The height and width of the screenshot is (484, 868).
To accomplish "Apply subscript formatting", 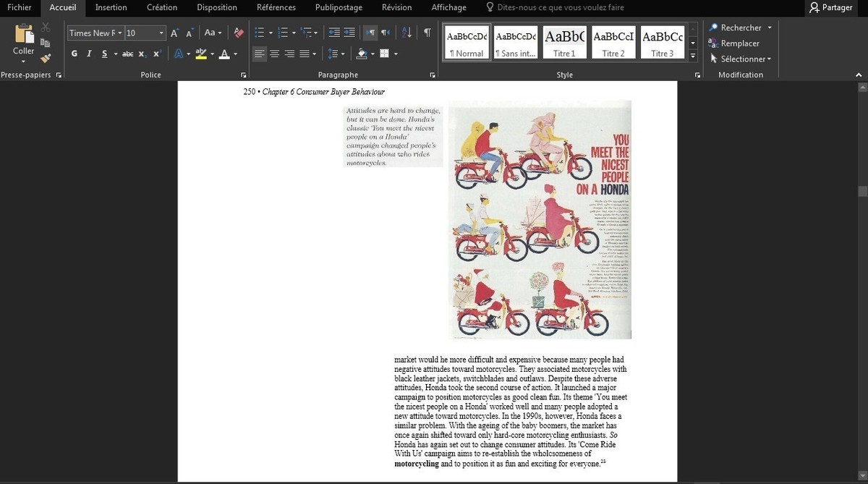I will pos(142,54).
